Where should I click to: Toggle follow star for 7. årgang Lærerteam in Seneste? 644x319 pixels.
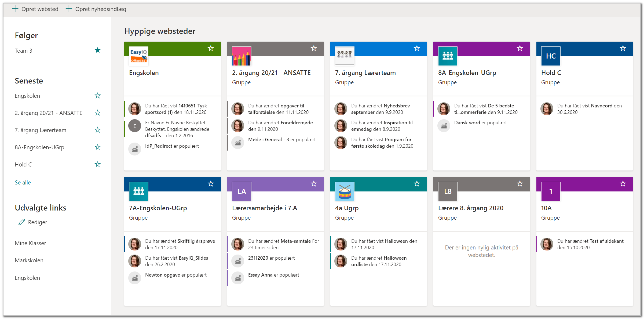98,130
